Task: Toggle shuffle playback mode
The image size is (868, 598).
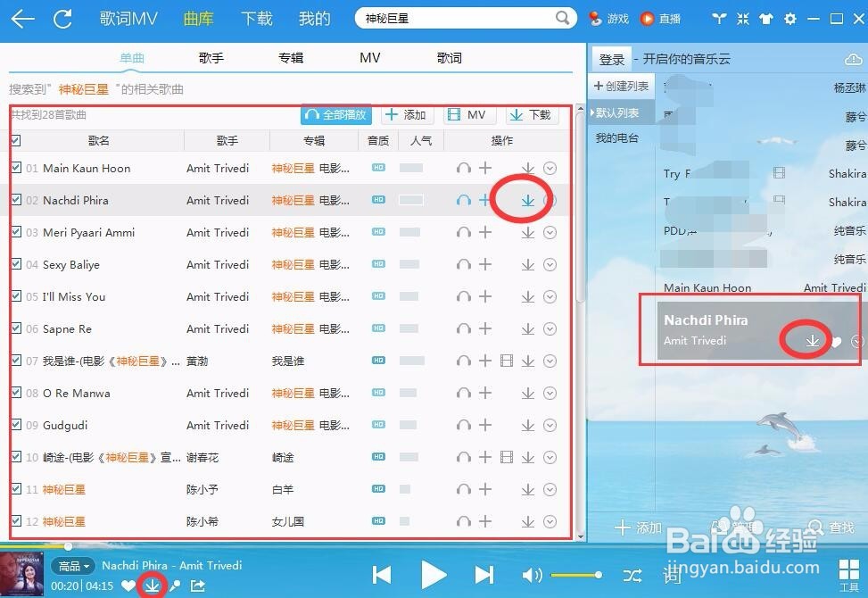Action: pyautogui.click(x=632, y=576)
